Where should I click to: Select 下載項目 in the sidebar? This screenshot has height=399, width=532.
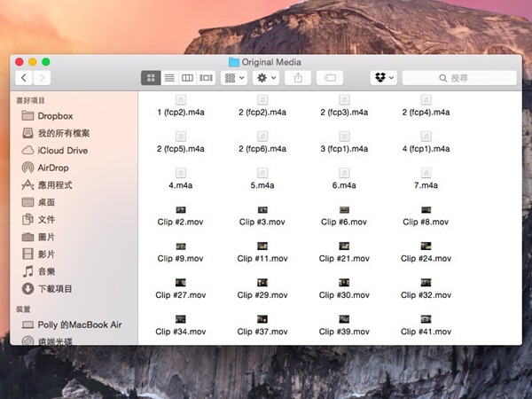coord(54,289)
